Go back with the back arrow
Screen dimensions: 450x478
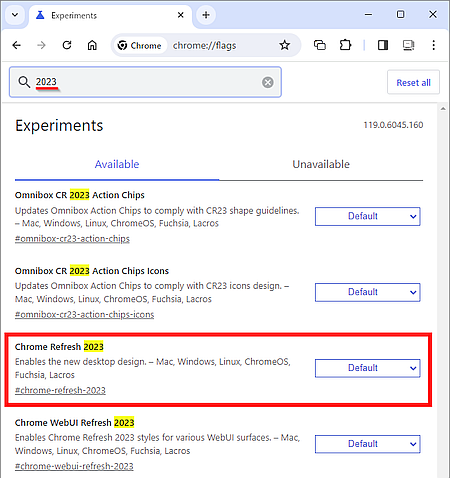[x=17, y=45]
